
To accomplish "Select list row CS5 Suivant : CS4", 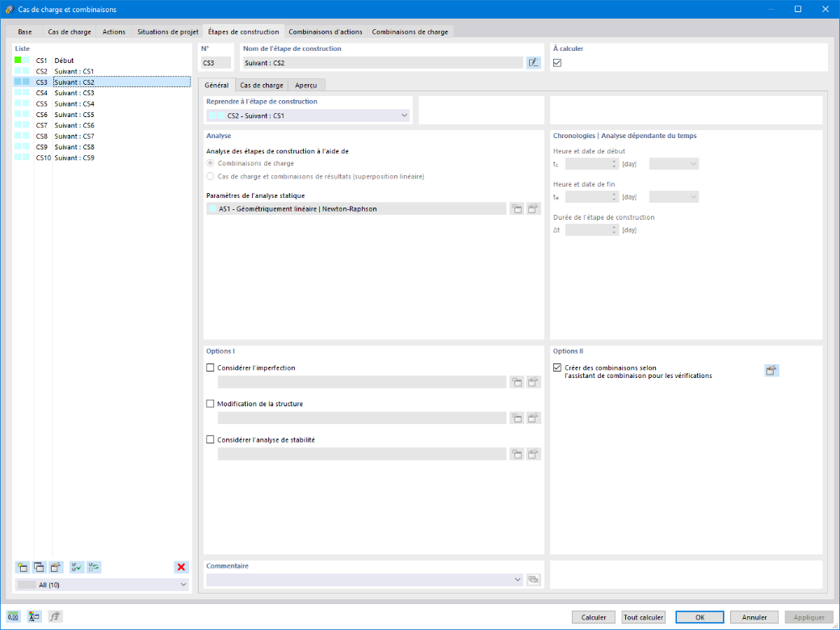I will 102,104.
